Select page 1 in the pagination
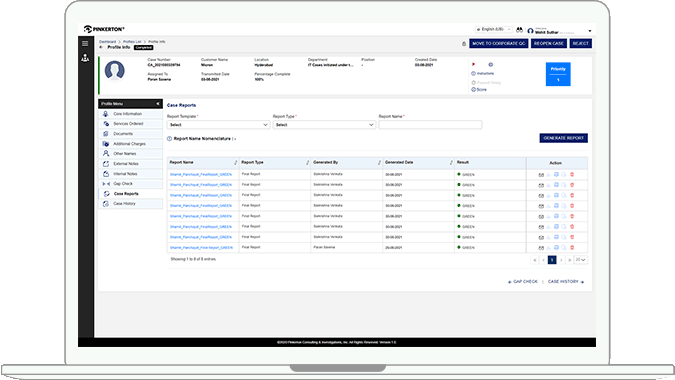 tap(552, 260)
